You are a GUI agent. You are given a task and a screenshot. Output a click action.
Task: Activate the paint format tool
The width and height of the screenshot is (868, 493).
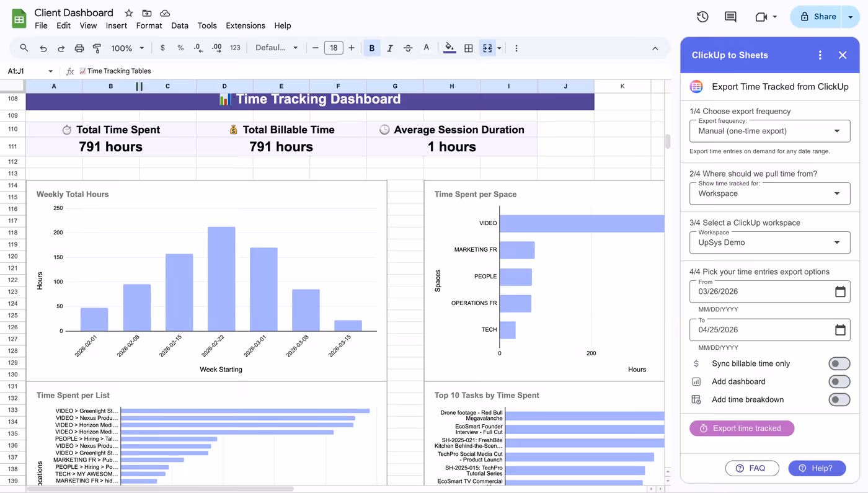(x=97, y=48)
